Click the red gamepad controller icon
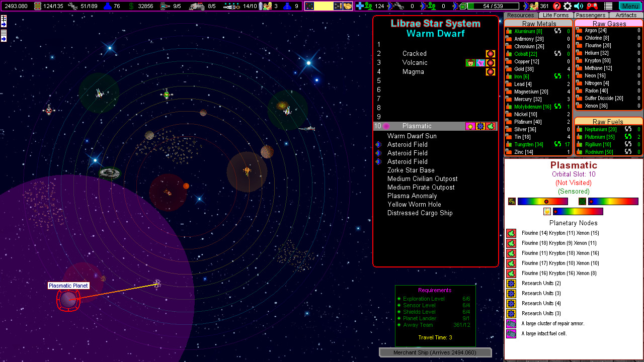The width and height of the screenshot is (644, 362). 592,7
